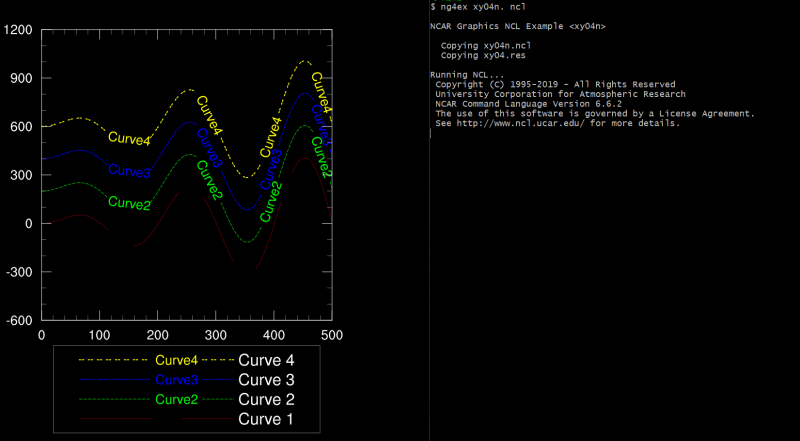Click the 500 tick label on x-axis
This screenshot has height=441, width=800.
(331, 335)
